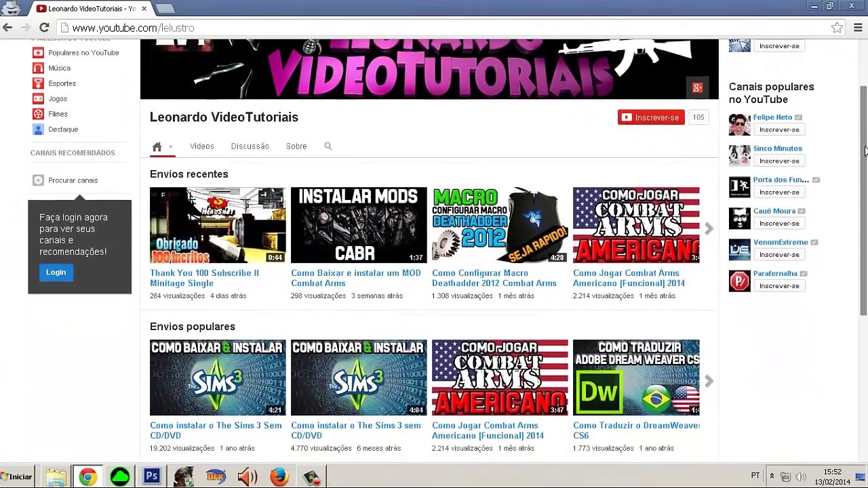Open Macro Deathadder 2012 thumbnail
This screenshot has height=488, width=868.
click(500, 225)
